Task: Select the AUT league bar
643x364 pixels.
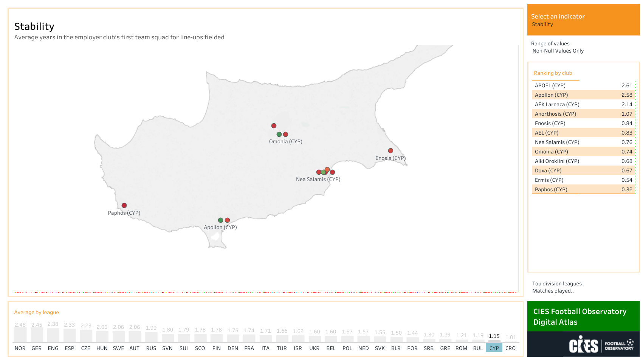Action: [135, 337]
